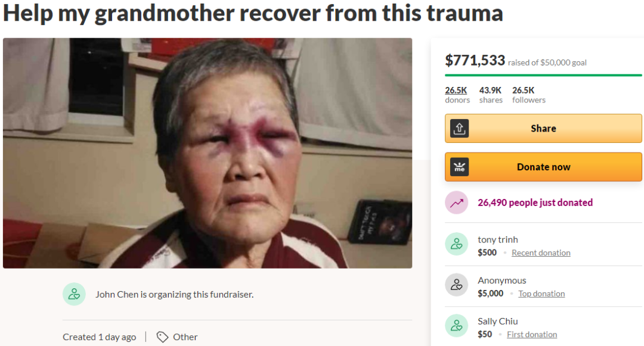This screenshot has height=346, width=644.
Task: Click the trending arrow icon beside donations count
Action: pyautogui.click(x=457, y=202)
